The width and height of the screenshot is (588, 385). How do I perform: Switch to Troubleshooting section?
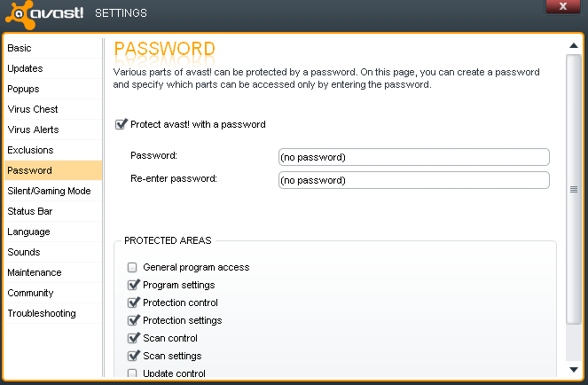[53, 313]
